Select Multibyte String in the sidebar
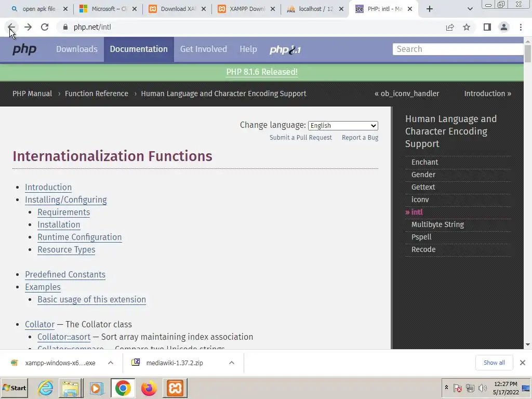 coord(437,224)
